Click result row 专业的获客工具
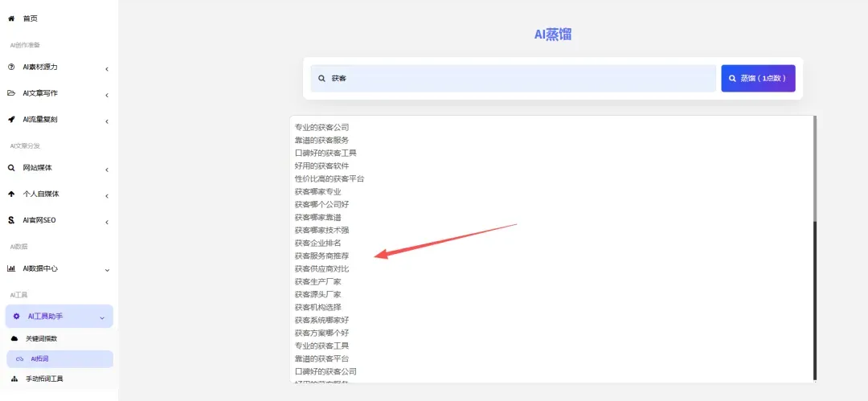Image resolution: width=868 pixels, height=401 pixels. pyautogui.click(x=321, y=346)
